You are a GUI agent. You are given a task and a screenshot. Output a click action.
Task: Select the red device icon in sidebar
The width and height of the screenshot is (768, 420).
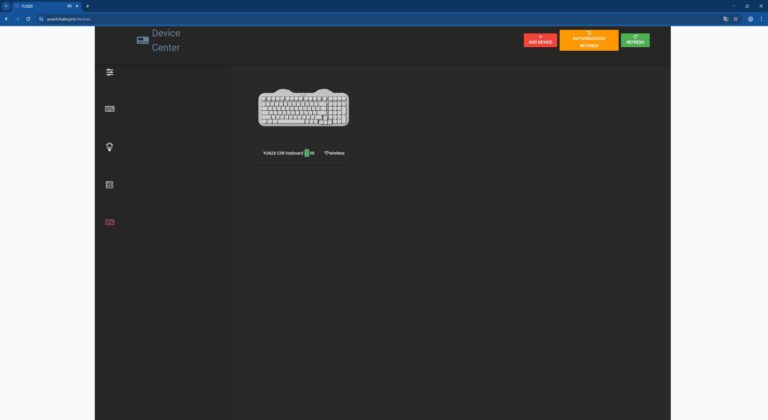(x=110, y=222)
